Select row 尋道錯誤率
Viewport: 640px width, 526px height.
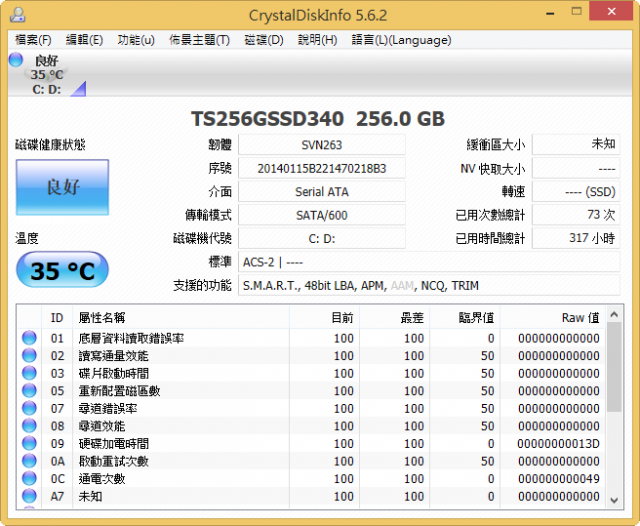pos(312,408)
